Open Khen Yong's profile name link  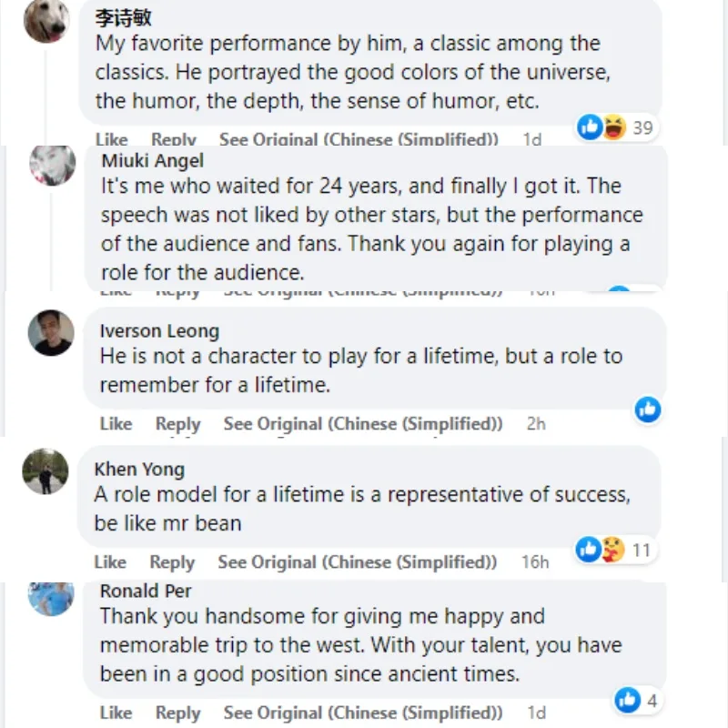pos(139,470)
